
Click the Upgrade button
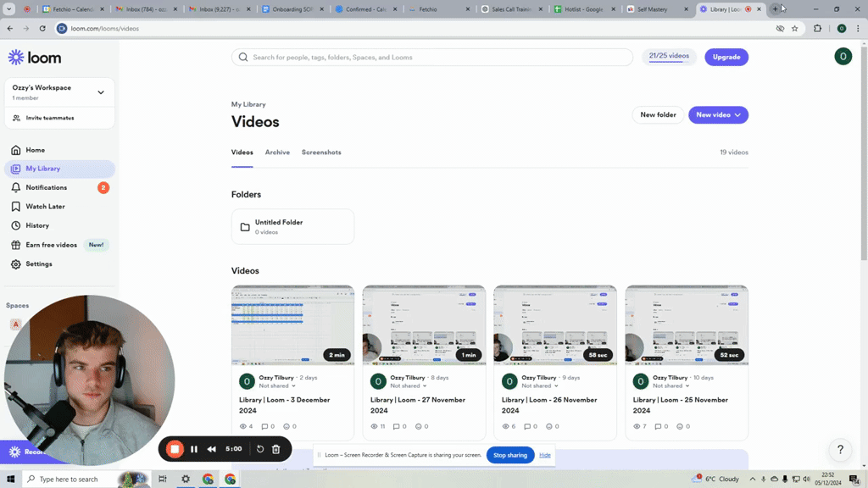coord(726,57)
